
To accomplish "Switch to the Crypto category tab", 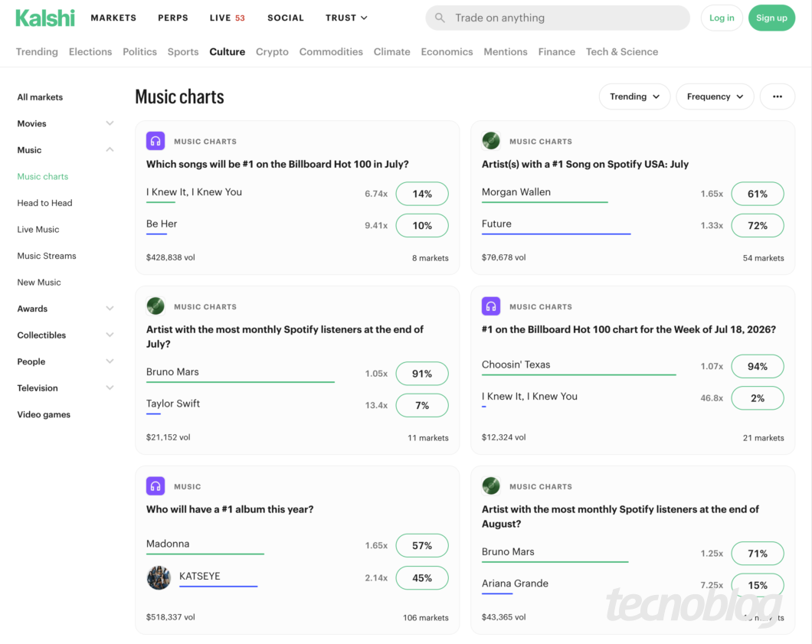I will 272,52.
